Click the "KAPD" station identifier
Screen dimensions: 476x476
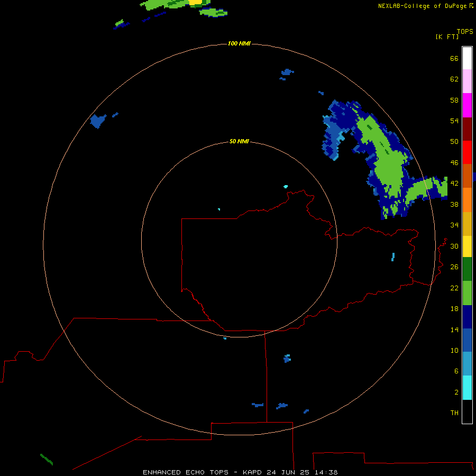253,472
